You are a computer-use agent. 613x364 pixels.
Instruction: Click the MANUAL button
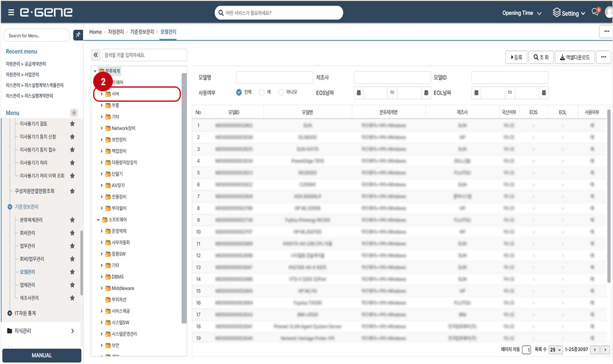tap(42, 355)
